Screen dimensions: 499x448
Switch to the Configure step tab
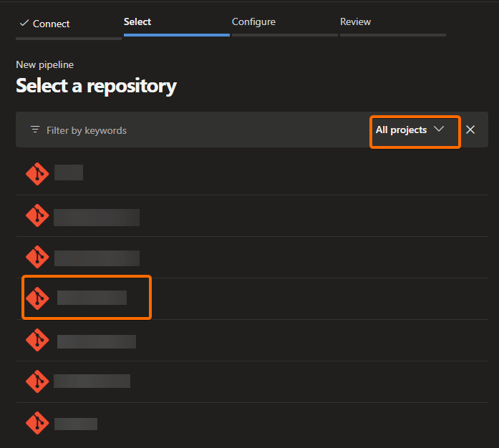[253, 22]
